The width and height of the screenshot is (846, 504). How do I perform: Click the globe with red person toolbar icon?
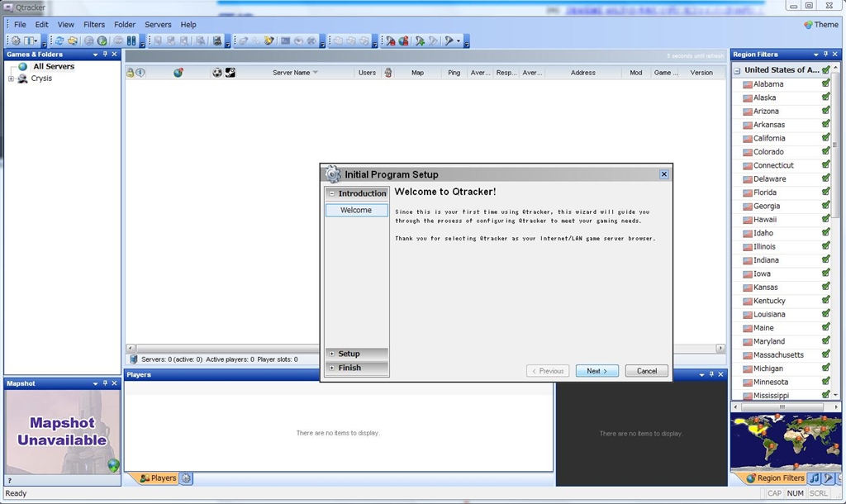coord(403,41)
